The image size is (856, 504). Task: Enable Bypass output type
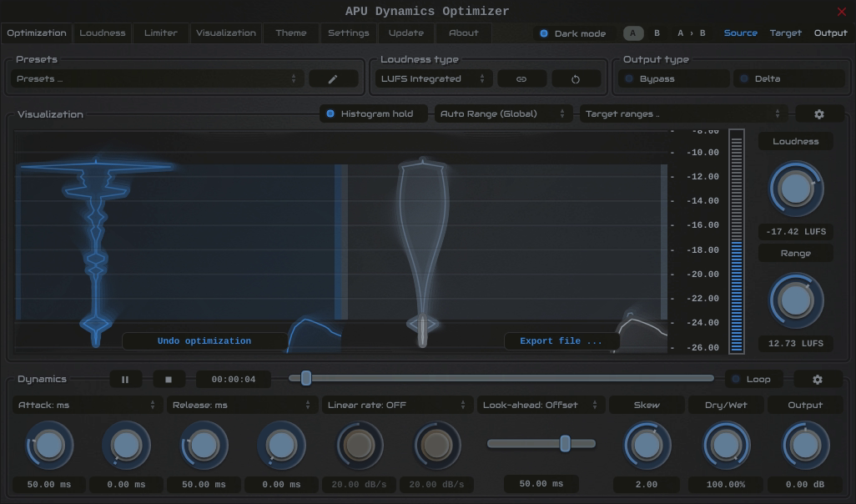point(673,79)
